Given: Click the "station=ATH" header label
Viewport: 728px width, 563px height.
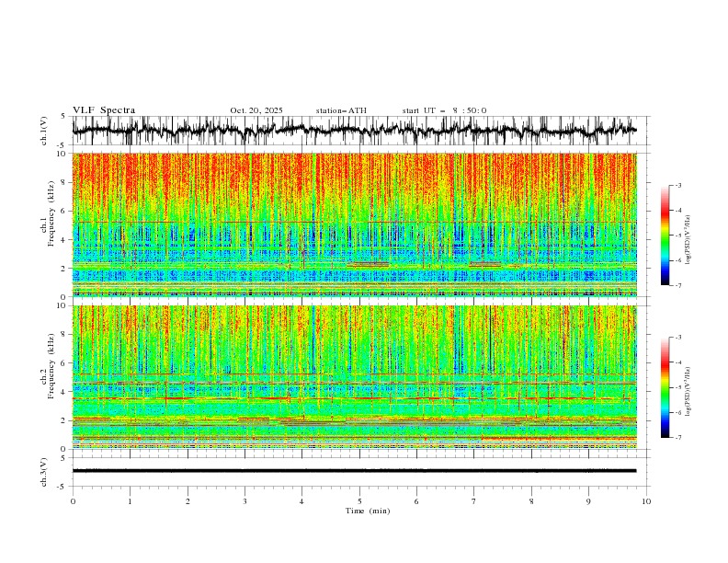Looking at the screenshot, I should click(x=341, y=110).
